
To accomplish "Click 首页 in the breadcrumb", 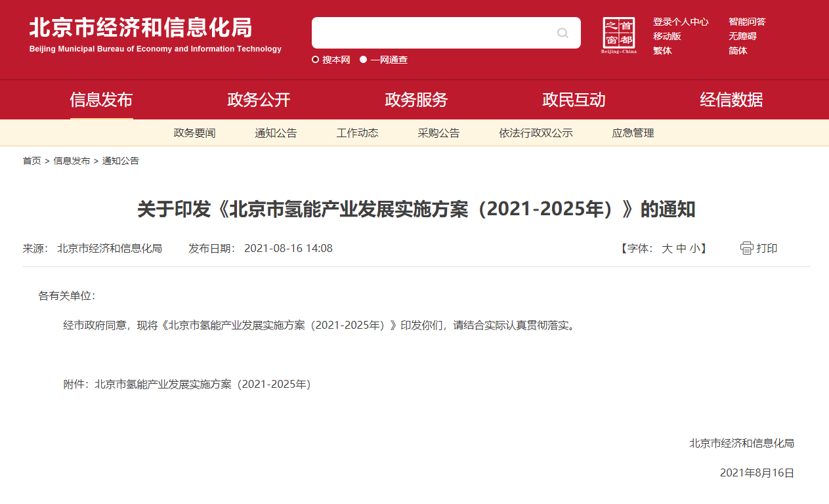I will [x=32, y=161].
